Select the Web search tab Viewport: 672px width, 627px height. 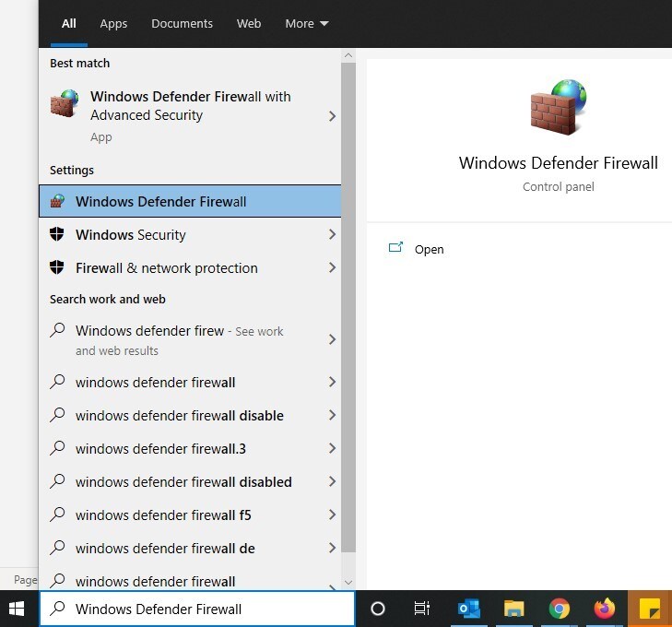coord(249,24)
